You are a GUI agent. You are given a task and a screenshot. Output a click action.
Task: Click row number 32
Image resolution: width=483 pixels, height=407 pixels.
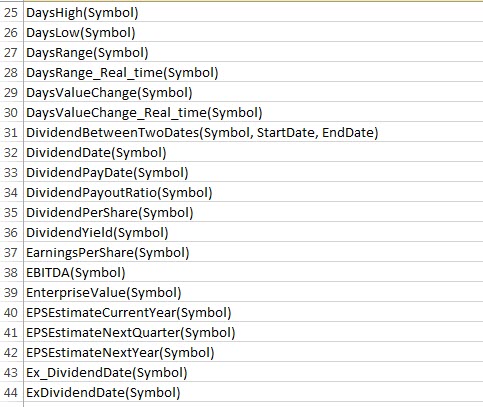[11, 152]
